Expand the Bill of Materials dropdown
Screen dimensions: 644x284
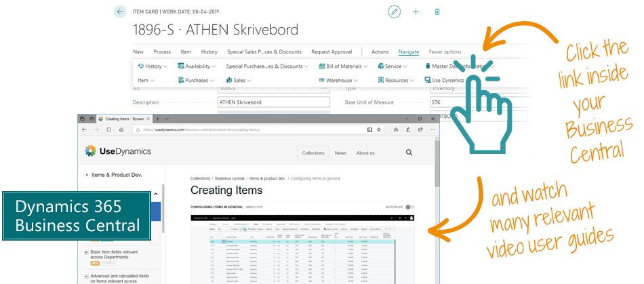[344, 66]
